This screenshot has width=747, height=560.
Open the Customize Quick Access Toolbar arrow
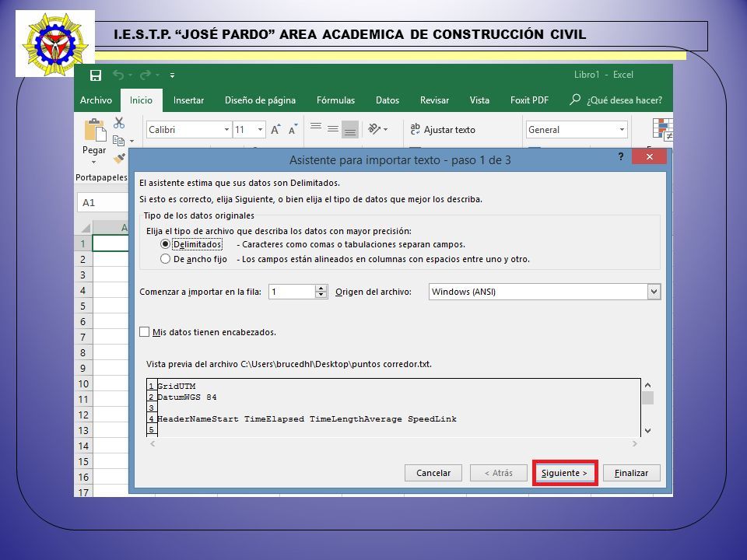coord(173,75)
